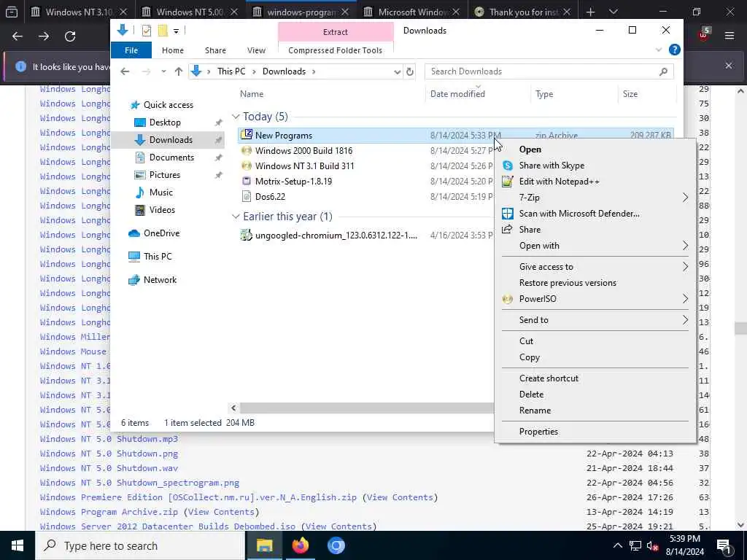Collapse the Earlier this year group
The height and width of the screenshot is (560, 747).
pyautogui.click(x=236, y=217)
